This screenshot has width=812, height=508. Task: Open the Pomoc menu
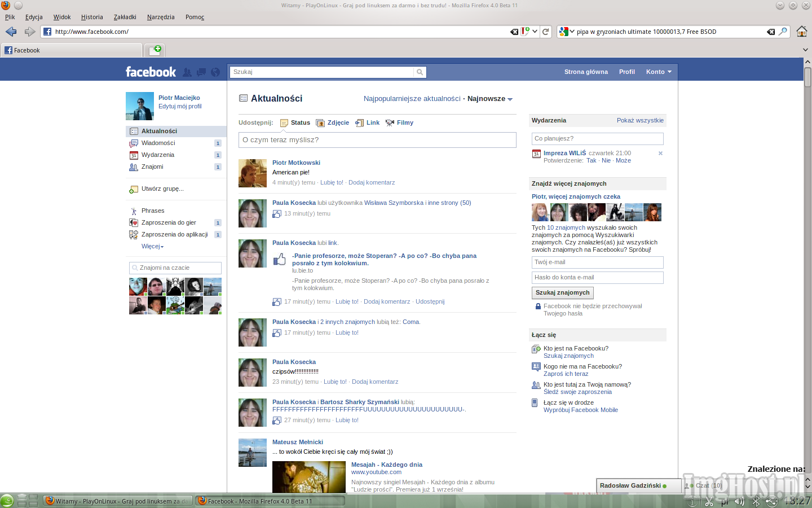tap(195, 17)
